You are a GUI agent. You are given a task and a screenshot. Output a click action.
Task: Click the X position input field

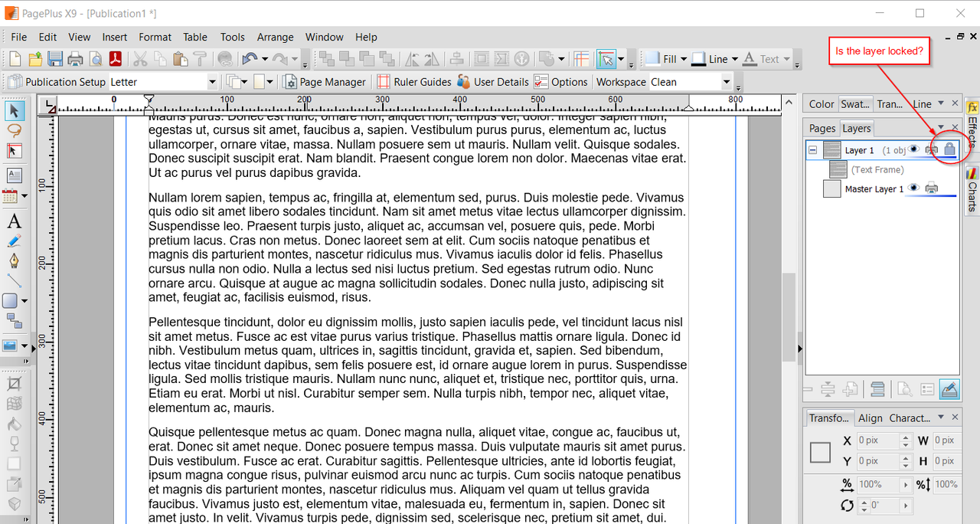pyautogui.click(x=877, y=440)
